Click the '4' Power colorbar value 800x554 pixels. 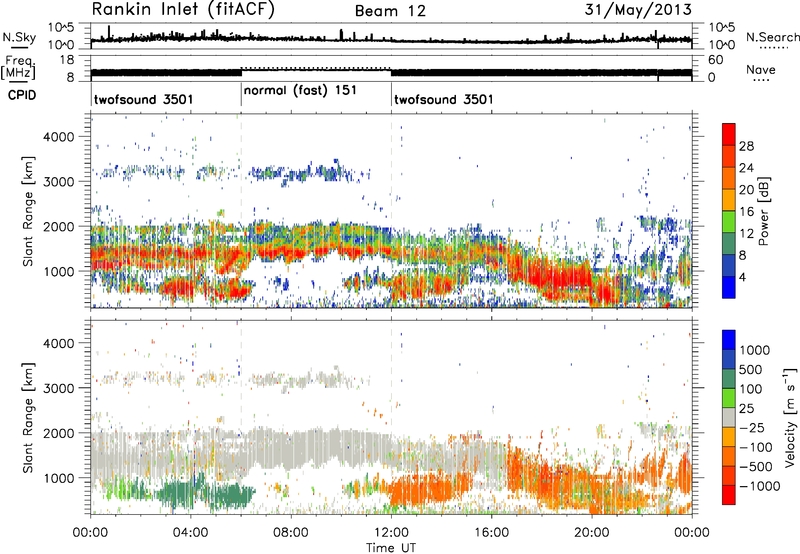pos(742,278)
